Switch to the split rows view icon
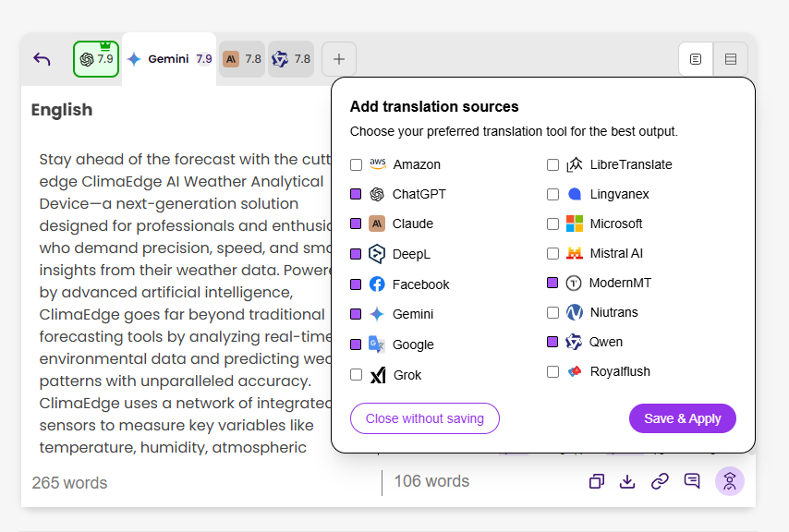Viewport: 789px width, 532px height. [x=731, y=59]
